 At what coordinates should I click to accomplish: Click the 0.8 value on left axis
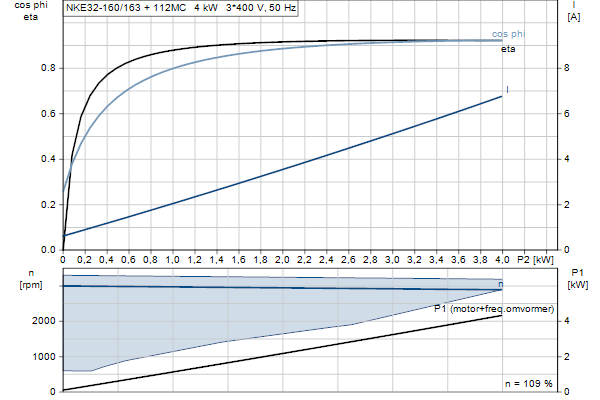coord(48,68)
